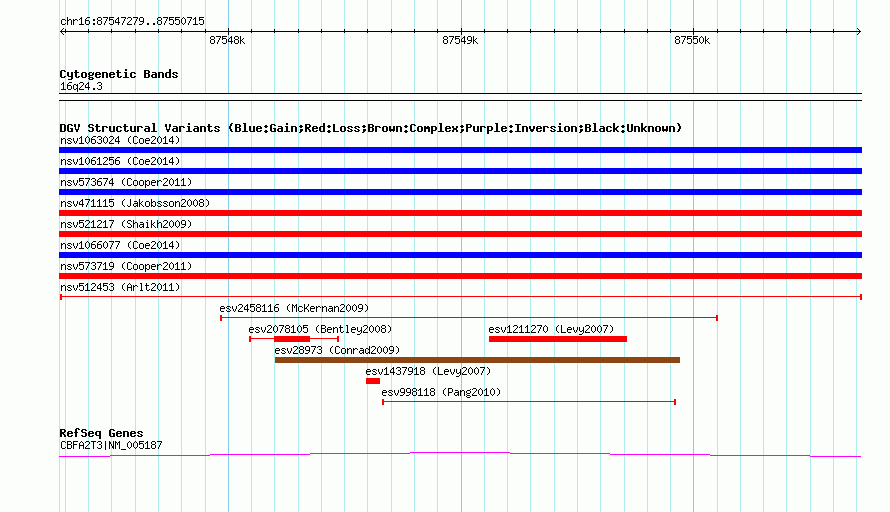Click the esv998118 (Pang2010) label
The height and width of the screenshot is (512, 890).
coord(441,392)
